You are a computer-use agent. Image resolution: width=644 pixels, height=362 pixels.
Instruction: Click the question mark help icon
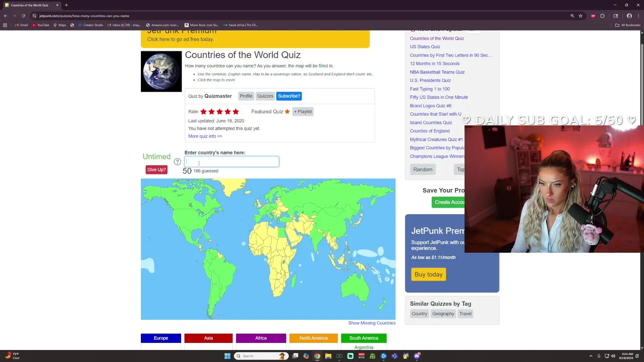pyautogui.click(x=177, y=162)
